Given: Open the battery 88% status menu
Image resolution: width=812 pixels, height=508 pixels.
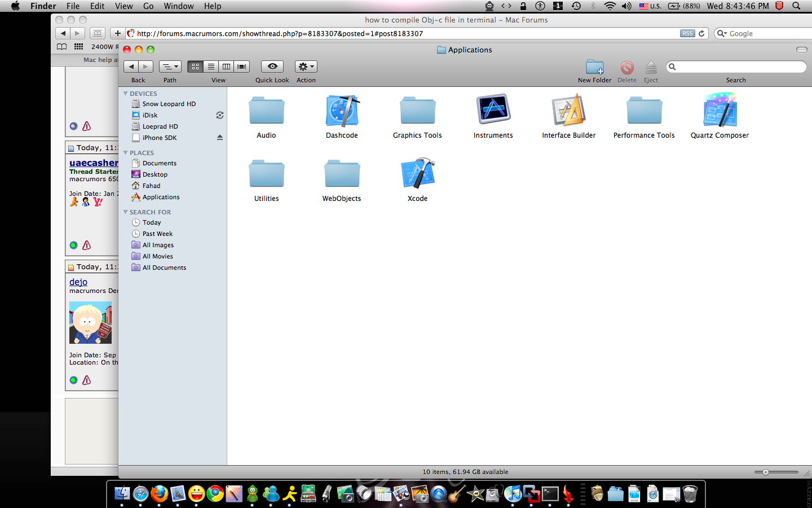Looking at the screenshot, I should click(684, 6).
